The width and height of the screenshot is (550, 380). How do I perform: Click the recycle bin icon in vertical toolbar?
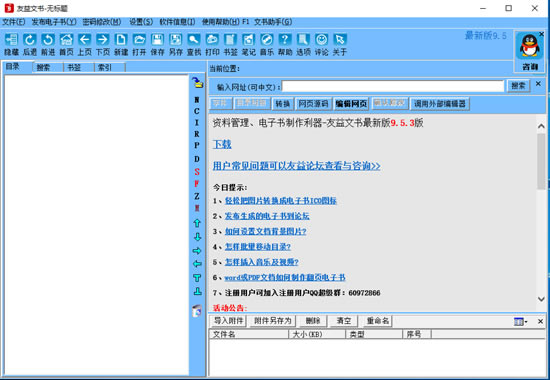pos(197,311)
